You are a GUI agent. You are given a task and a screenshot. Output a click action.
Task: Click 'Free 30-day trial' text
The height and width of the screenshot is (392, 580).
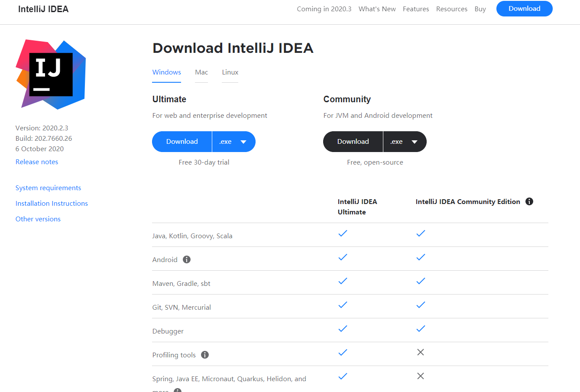click(x=204, y=162)
